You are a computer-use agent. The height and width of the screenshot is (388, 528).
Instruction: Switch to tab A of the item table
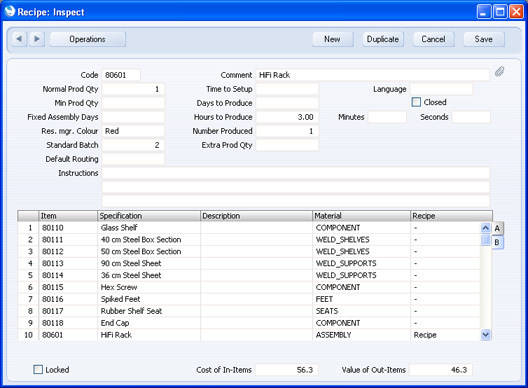point(497,228)
